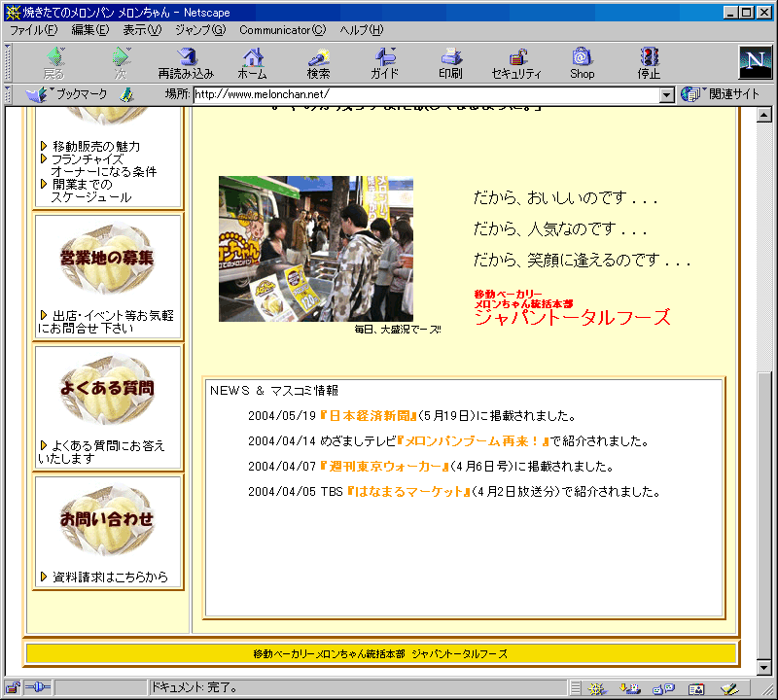Open the ヘルプ(H) menu
Image resolution: width=778 pixels, height=700 pixels.
point(362,30)
